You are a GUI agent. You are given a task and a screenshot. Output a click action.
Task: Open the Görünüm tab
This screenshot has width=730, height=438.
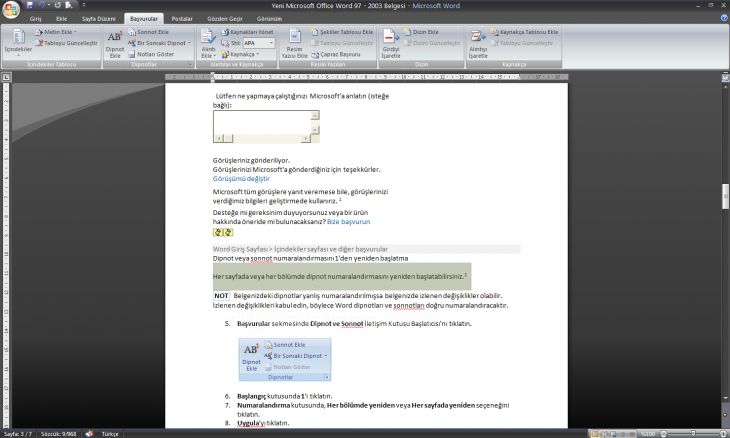tap(269, 19)
